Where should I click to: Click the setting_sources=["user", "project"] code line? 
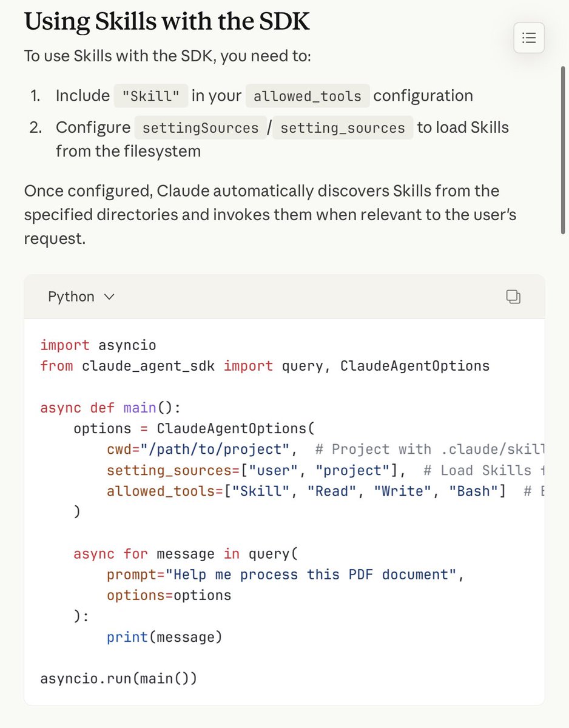point(326,470)
